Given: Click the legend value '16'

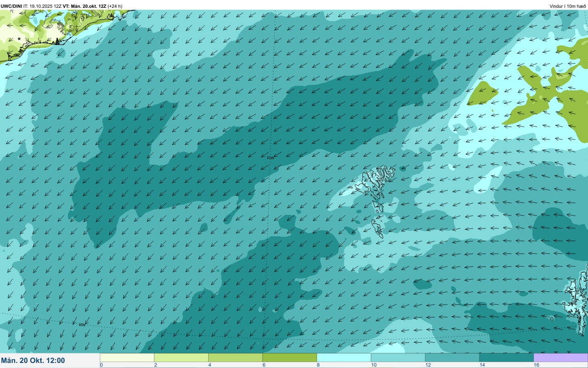Looking at the screenshot, I should (x=537, y=365).
